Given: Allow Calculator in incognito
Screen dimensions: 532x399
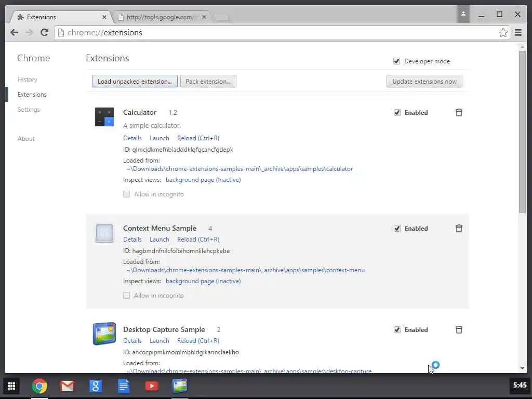Looking at the screenshot, I should pyautogui.click(x=127, y=194).
